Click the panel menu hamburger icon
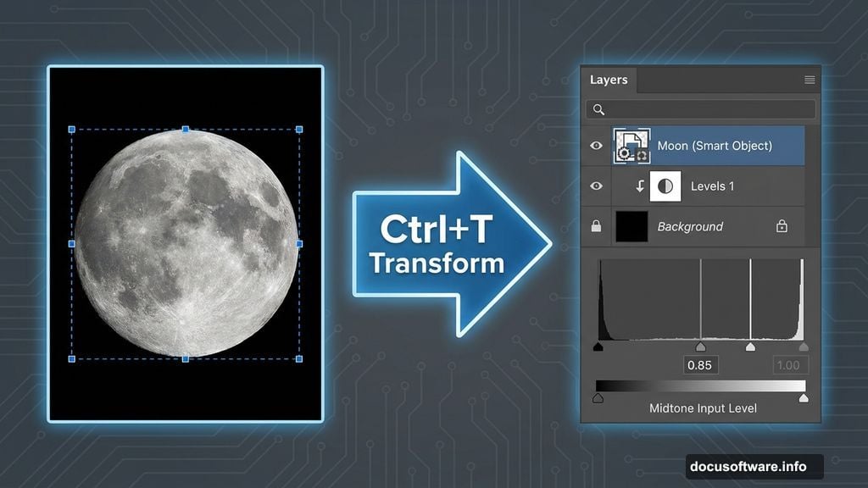Image resolution: width=868 pixels, height=488 pixels. [810, 80]
